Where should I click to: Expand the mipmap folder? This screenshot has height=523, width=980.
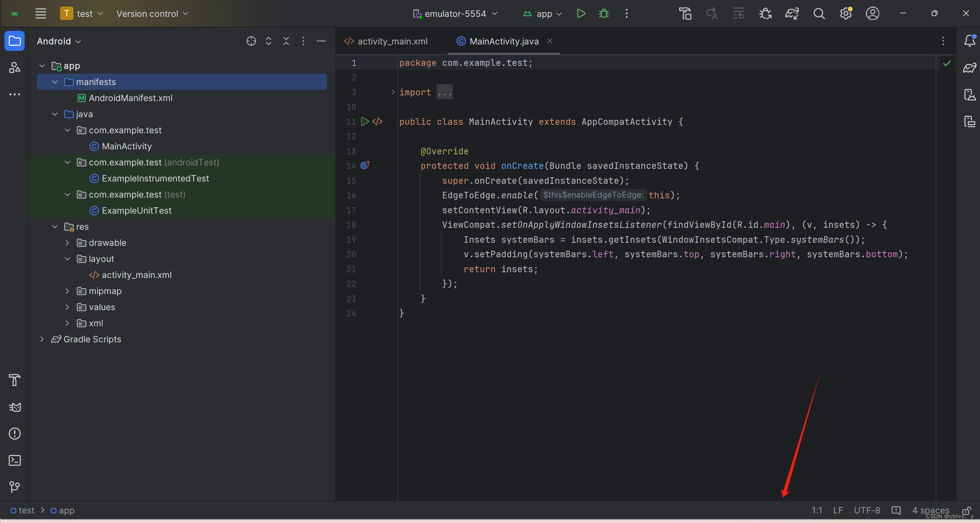pyautogui.click(x=67, y=291)
